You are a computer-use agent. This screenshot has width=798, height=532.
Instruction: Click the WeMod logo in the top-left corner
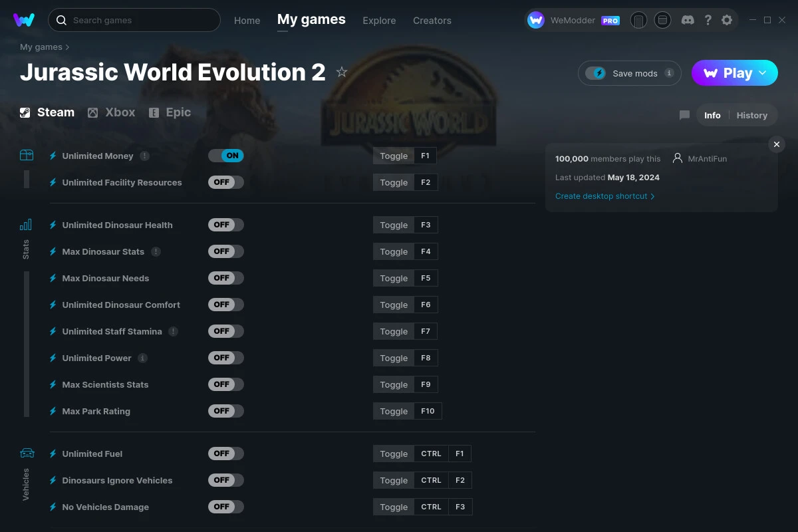24,20
